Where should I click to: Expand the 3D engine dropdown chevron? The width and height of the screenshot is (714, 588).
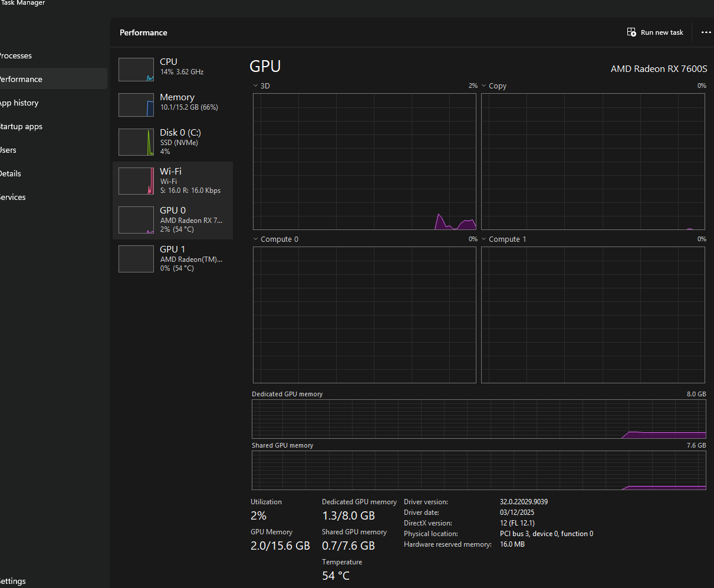pyautogui.click(x=255, y=86)
